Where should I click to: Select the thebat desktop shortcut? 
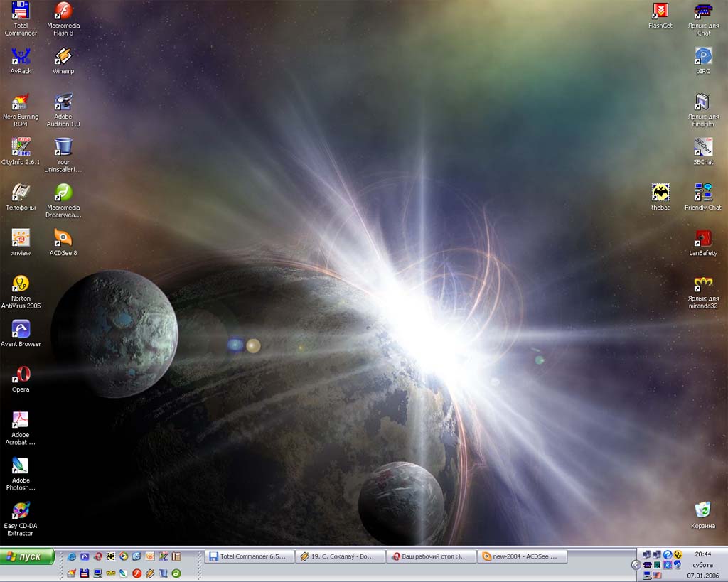coord(660,197)
